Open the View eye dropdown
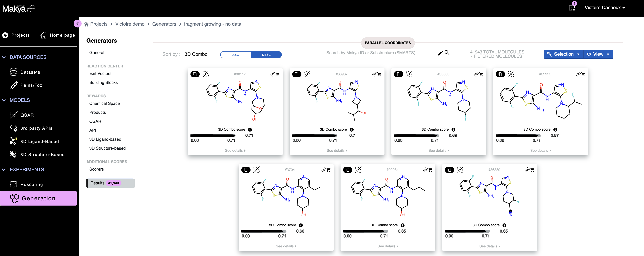644x256 pixels. click(598, 54)
